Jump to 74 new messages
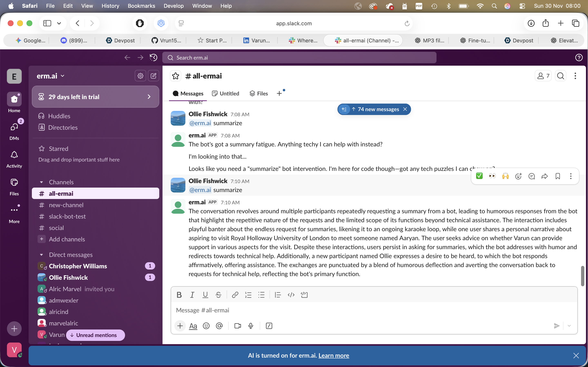This screenshot has height=367, width=588. click(x=378, y=109)
